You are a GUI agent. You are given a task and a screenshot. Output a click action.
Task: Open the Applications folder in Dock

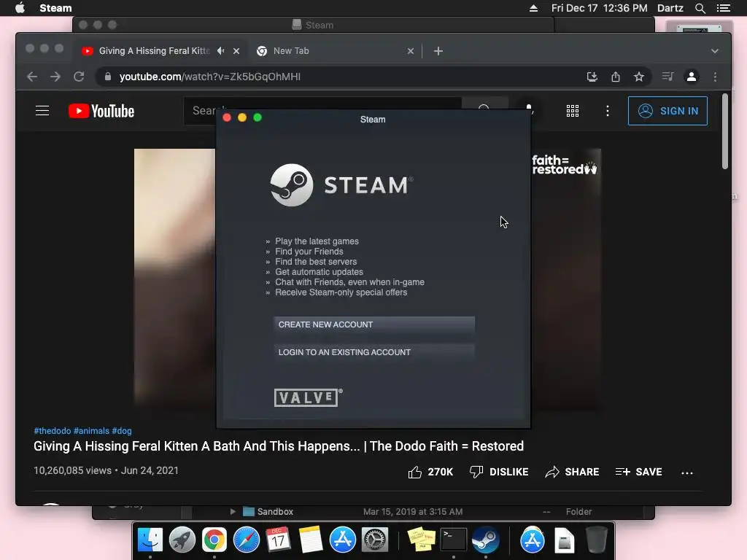[x=532, y=540]
